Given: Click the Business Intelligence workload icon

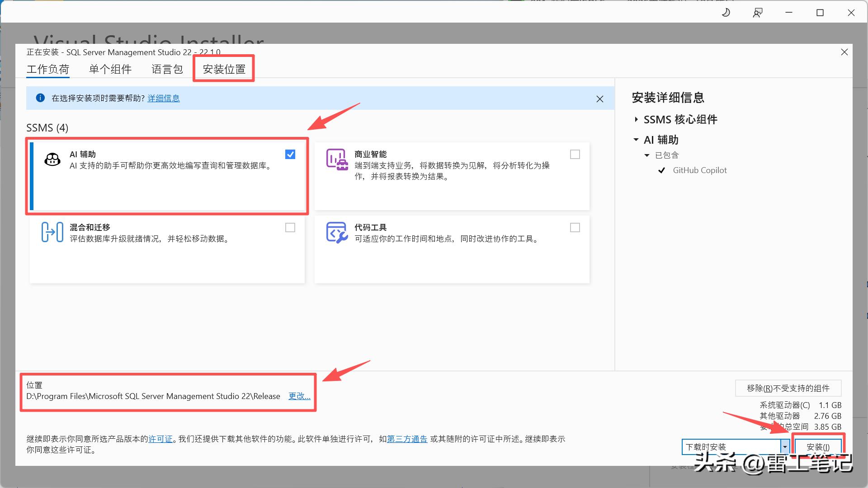Looking at the screenshot, I should click(x=337, y=160).
